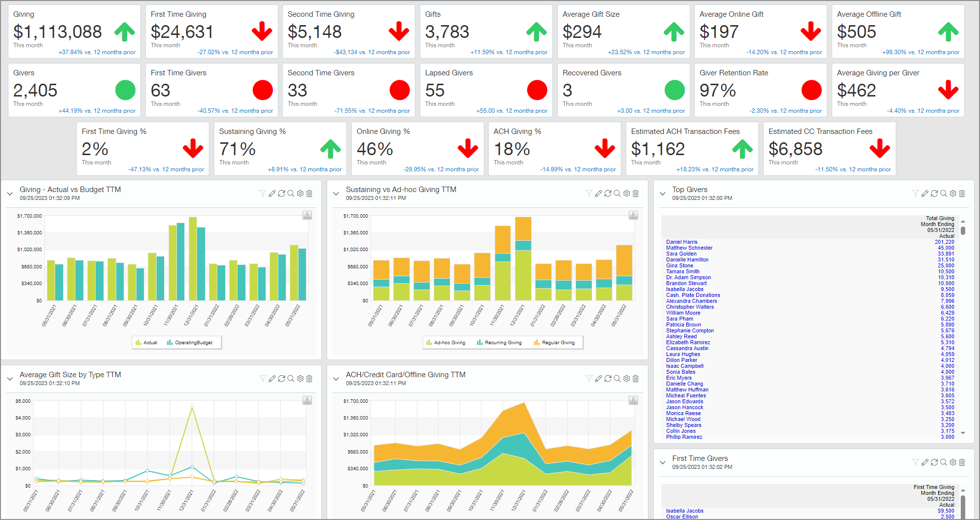Click filter icon on First Time Givers panel
The image size is (980, 520).
tap(915, 462)
